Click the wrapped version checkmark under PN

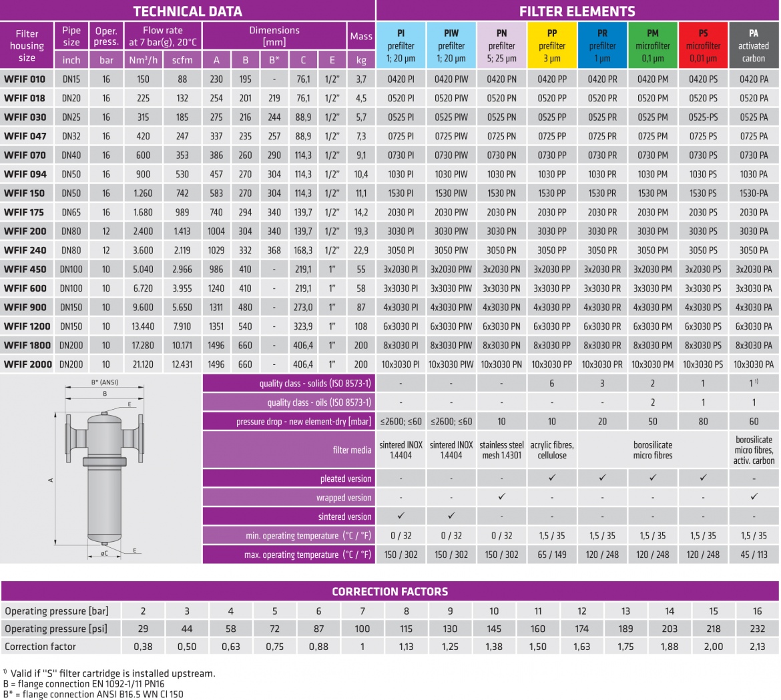(x=501, y=497)
